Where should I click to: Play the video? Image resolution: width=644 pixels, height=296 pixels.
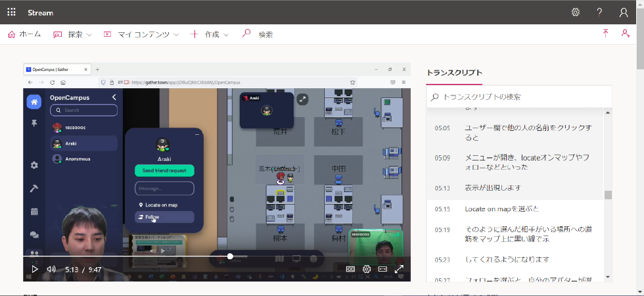(35, 269)
